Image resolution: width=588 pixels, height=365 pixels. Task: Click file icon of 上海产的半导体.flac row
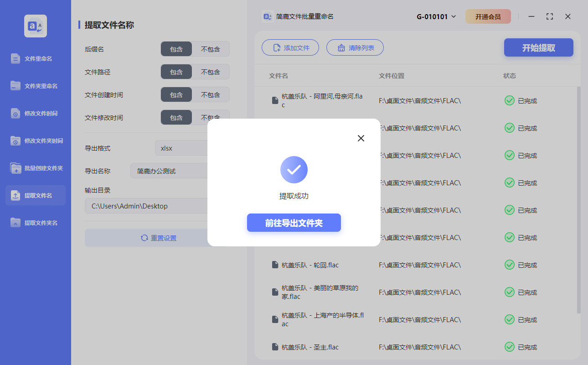coord(275,319)
